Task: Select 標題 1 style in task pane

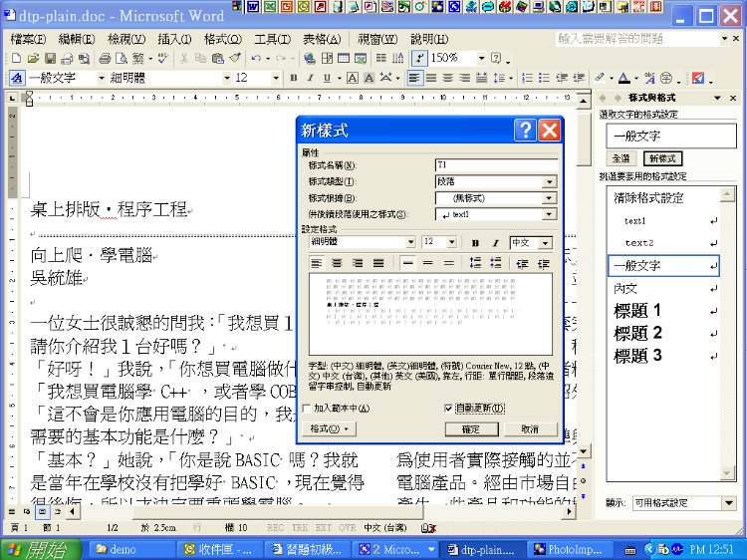Action: [663, 311]
